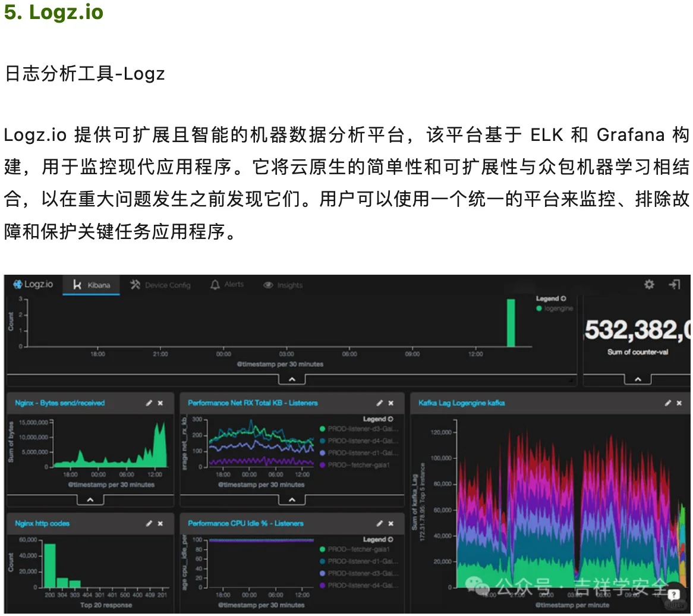
Task: Click PROD-listener-d4 legend entry in Net RX panel
Action: [x=359, y=441]
